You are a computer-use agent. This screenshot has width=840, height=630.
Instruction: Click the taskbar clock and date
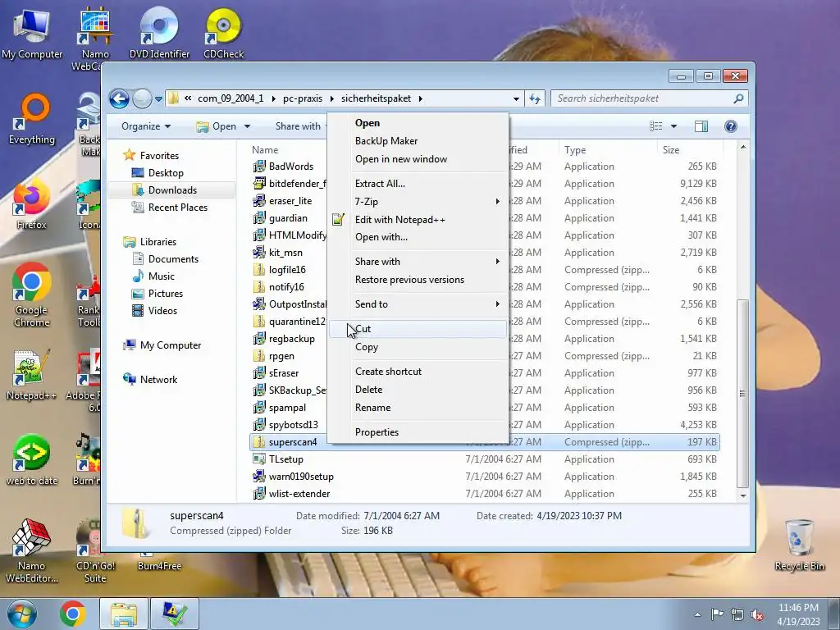click(x=798, y=614)
